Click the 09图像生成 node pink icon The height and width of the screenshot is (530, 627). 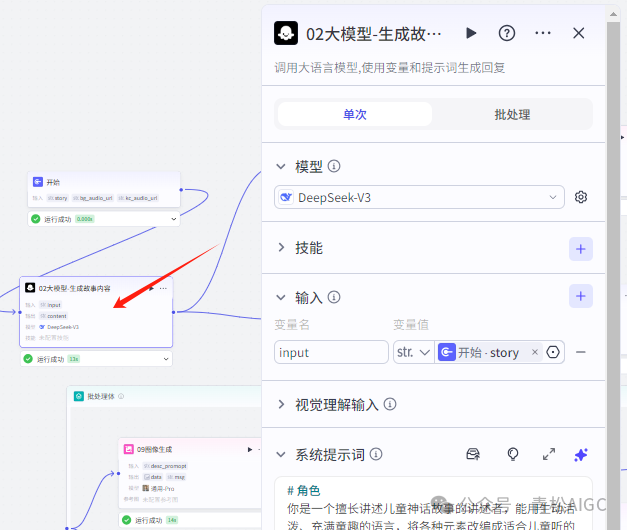click(128, 449)
